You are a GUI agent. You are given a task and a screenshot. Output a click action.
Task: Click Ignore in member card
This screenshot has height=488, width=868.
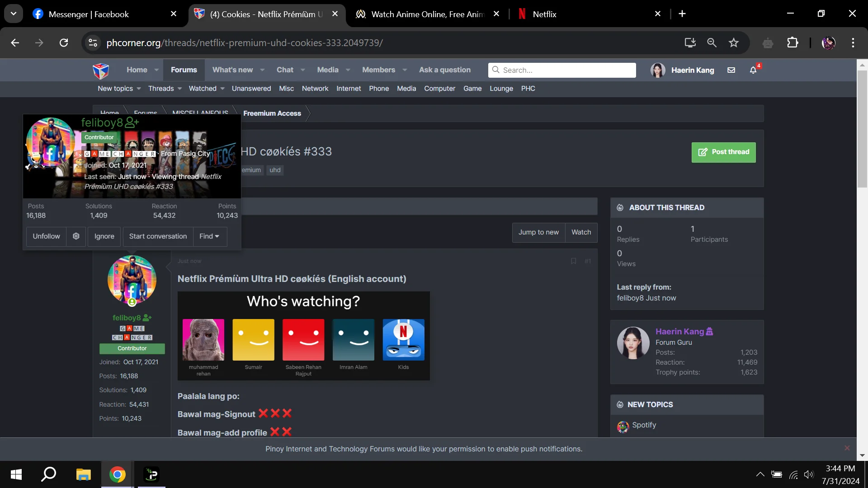tap(104, 236)
